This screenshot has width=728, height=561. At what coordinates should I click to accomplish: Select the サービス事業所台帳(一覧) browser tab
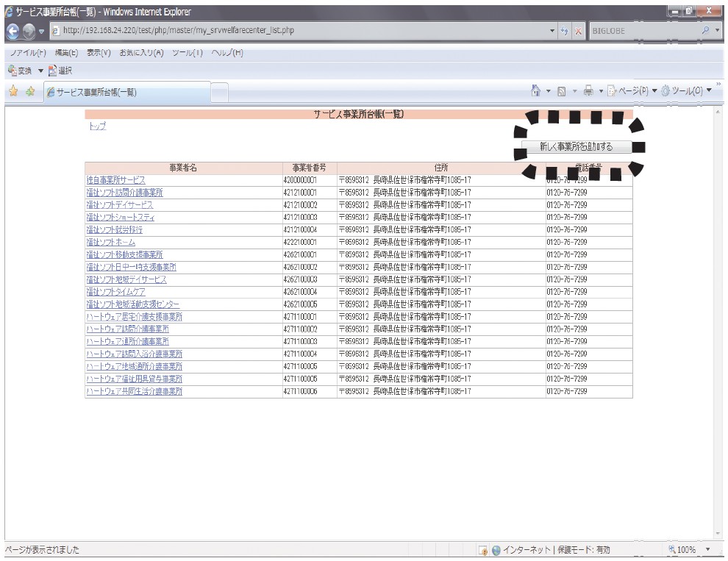[x=126, y=92]
